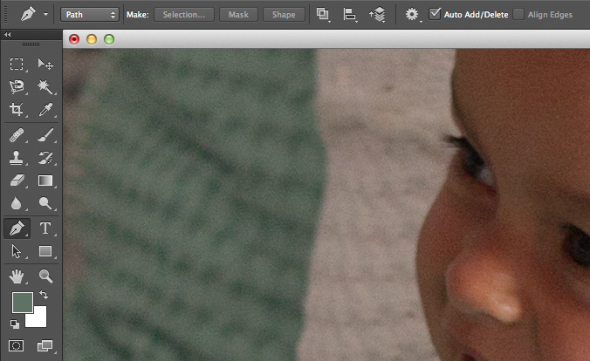Click the Make Selection button
Viewport: 590px width, 361px height.
pos(184,15)
